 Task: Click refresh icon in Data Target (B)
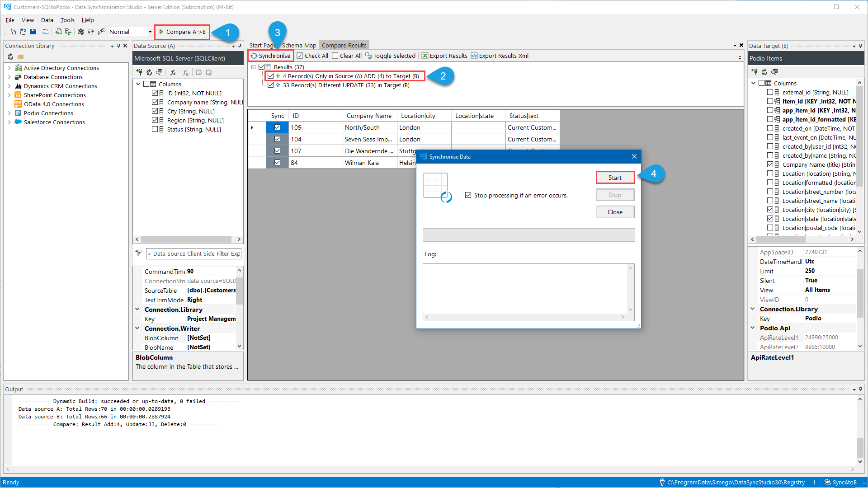(764, 71)
